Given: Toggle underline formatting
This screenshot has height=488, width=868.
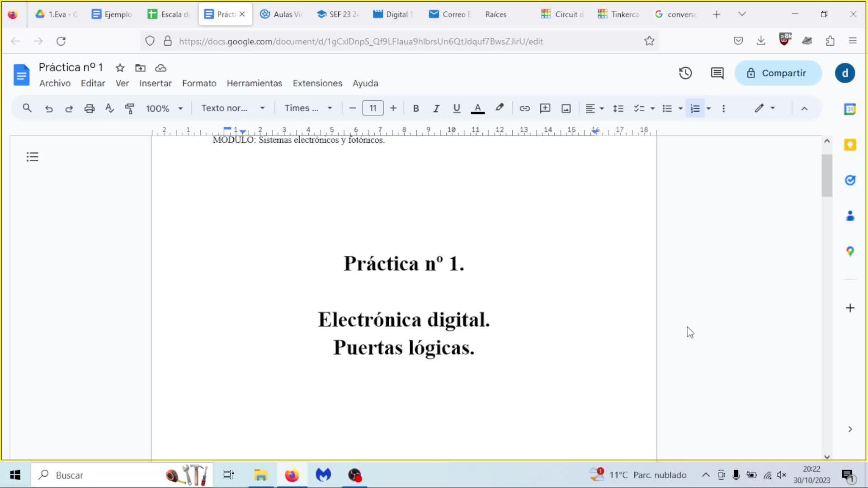Looking at the screenshot, I should [457, 108].
